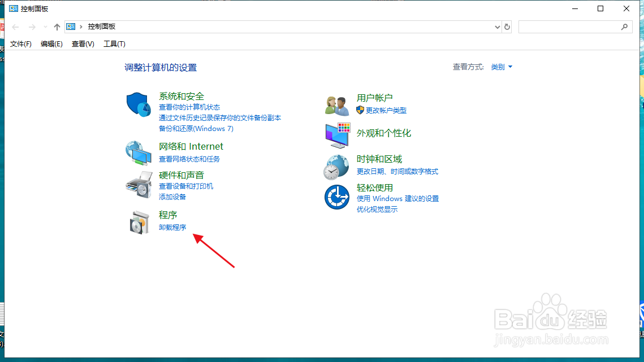The height and width of the screenshot is (362, 644).
Task: Open the 外观和个性化 display icon
Action: [x=337, y=136]
